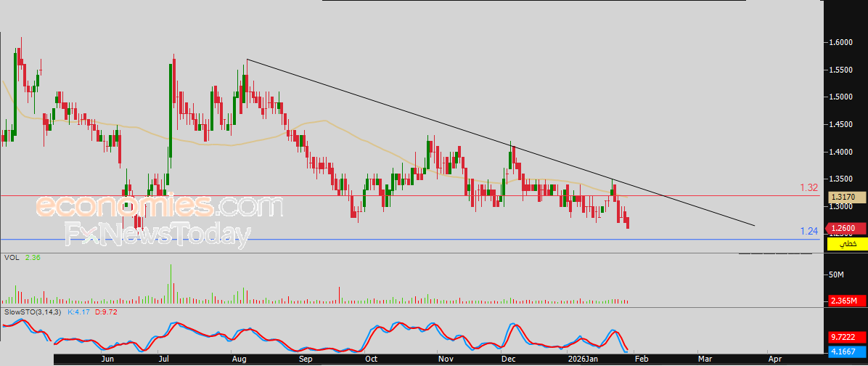The image size is (868, 366).
Task: Click the 1.24 support level label
Action: (809, 231)
